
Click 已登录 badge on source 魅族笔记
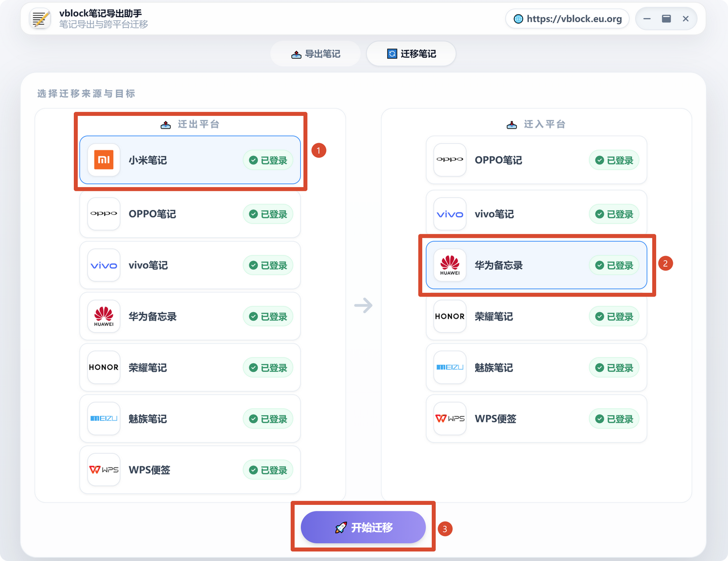[268, 419]
